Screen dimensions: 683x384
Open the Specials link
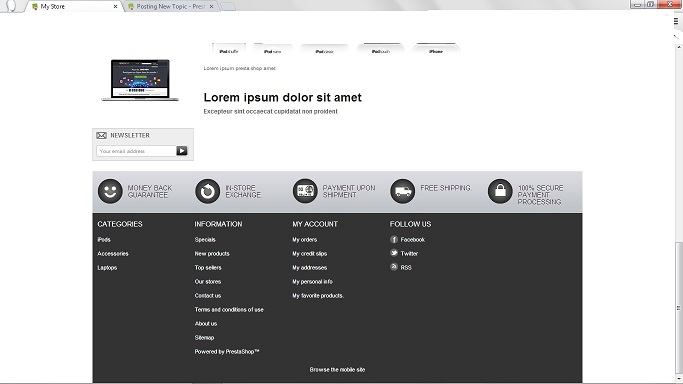(205, 239)
